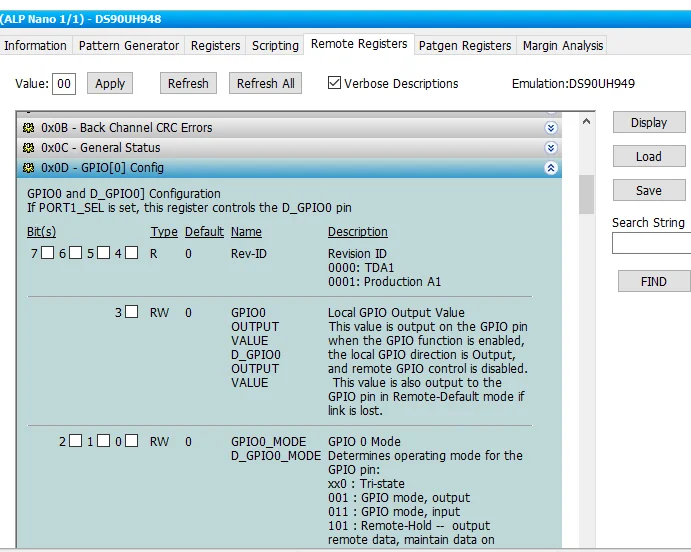
Task: Select the Remote Registers tab
Action: 359,44
